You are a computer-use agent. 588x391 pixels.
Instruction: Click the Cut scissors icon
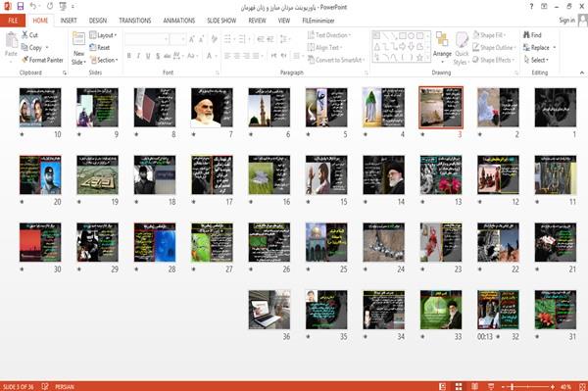click(x=25, y=35)
